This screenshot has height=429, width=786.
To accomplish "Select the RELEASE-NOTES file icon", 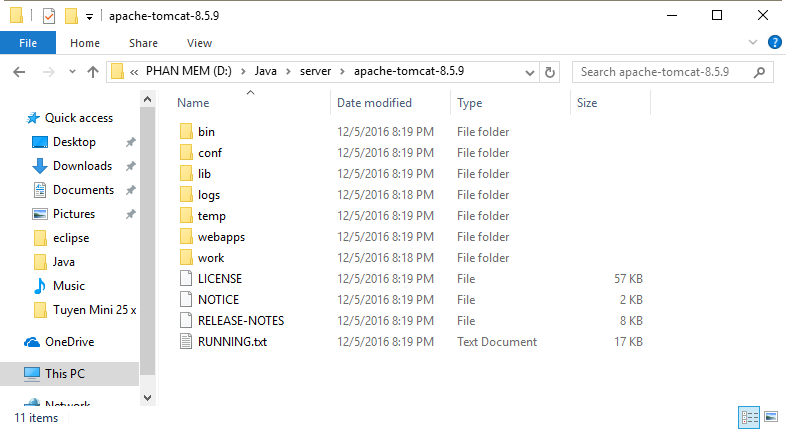I will point(186,321).
